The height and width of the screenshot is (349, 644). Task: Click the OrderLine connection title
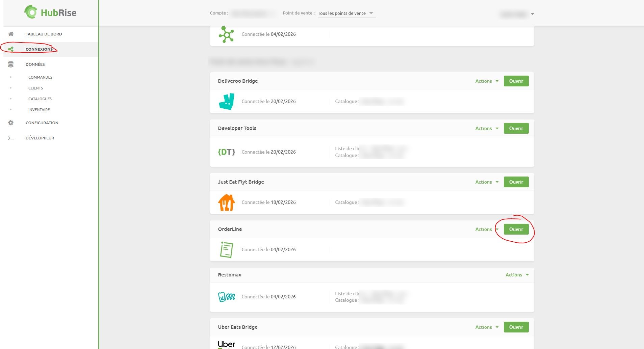(x=230, y=229)
